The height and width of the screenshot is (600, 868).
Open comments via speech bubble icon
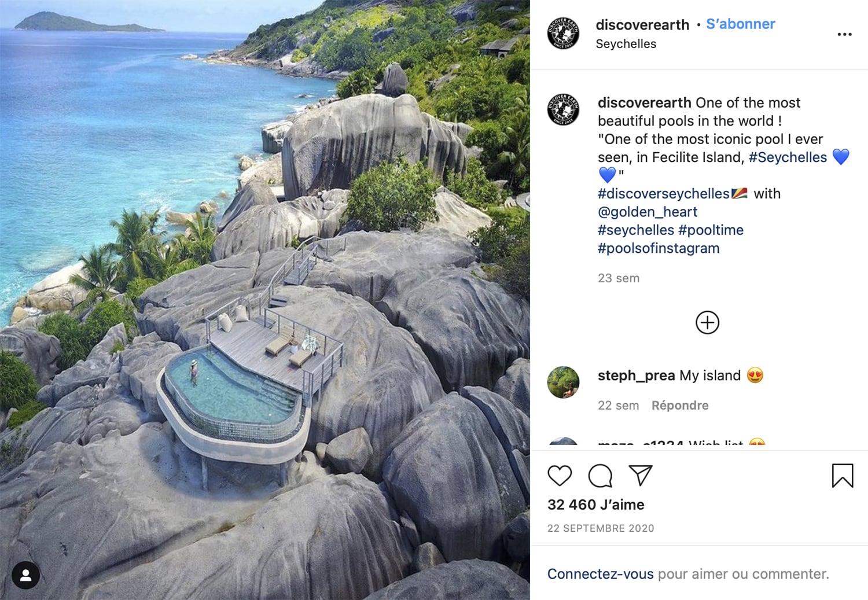[600, 476]
